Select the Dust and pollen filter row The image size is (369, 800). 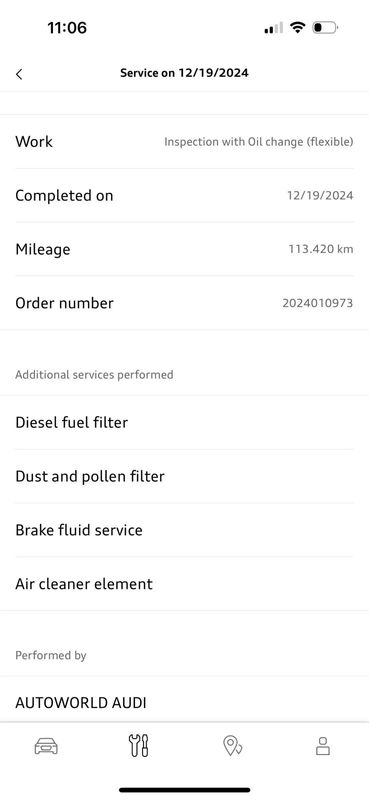(184, 477)
